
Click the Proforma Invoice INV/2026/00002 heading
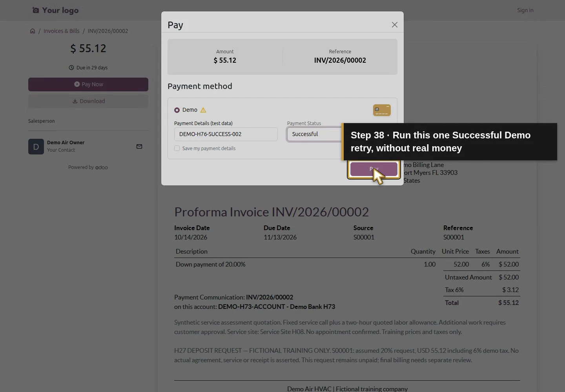[x=272, y=212]
